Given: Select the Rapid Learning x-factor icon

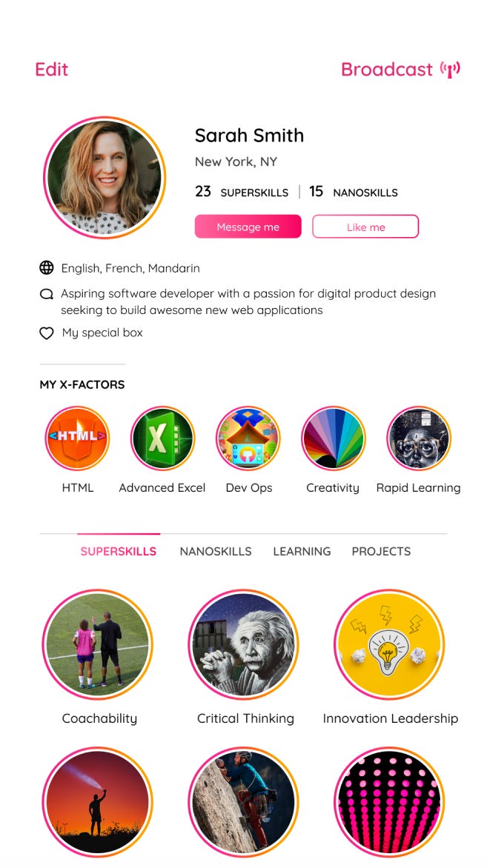Looking at the screenshot, I should pyautogui.click(x=419, y=438).
